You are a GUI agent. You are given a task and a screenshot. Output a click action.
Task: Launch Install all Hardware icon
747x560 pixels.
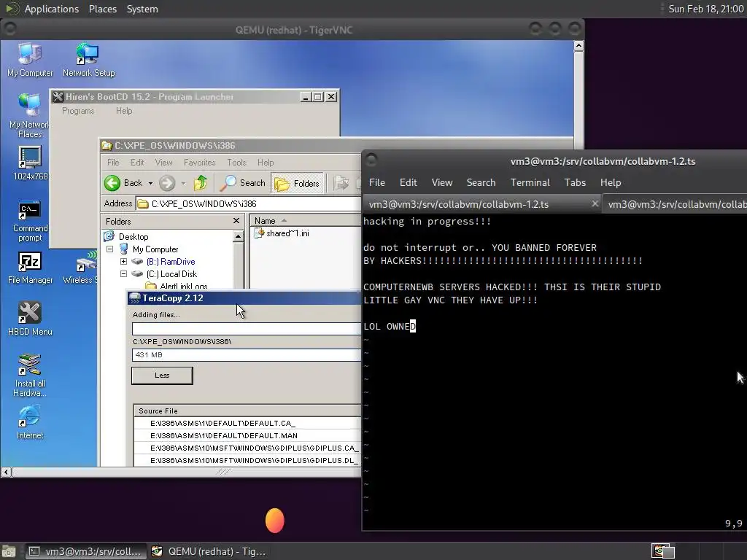click(x=30, y=375)
